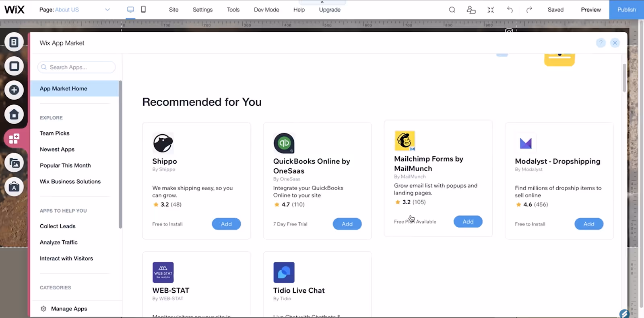The width and height of the screenshot is (644, 318).
Task: Click the Shippo app logo
Action: (x=163, y=143)
